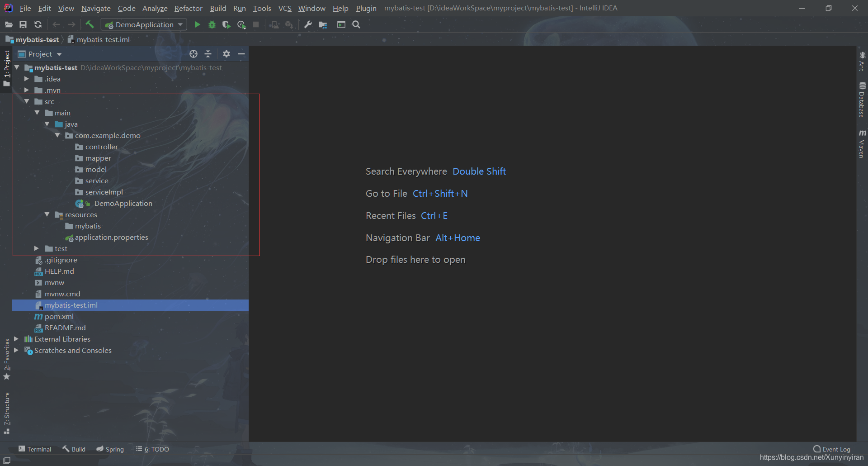The height and width of the screenshot is (466, 868).
Task: Open the 6: TODO tool tab
Action: (x=152, y=449)
